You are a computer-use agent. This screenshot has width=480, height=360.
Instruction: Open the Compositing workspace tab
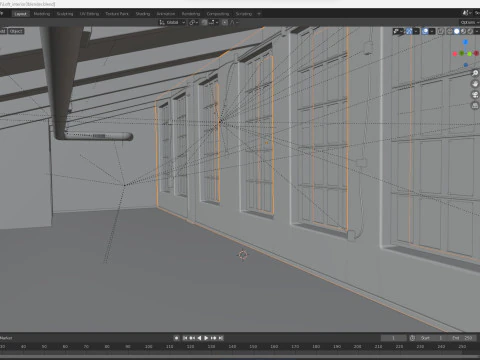(x=218, y=14)
